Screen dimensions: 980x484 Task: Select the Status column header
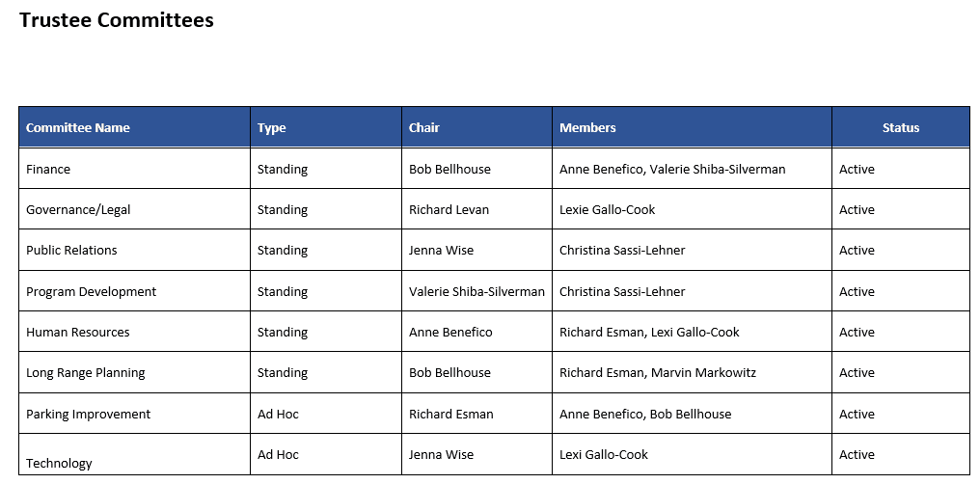click(901, 127)
